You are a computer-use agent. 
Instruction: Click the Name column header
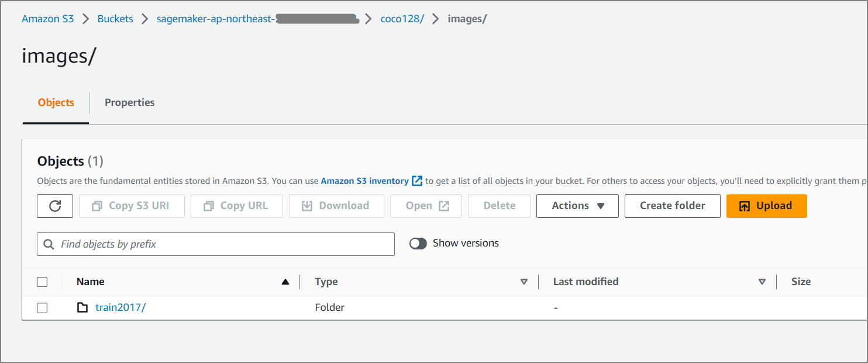(x=91, y=282)
